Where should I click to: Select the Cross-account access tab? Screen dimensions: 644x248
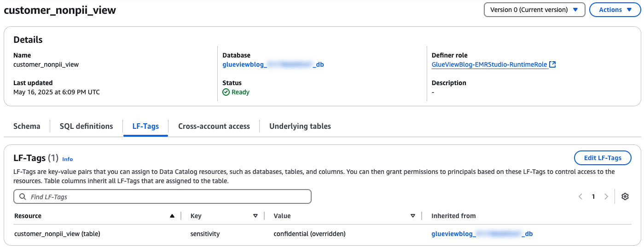[x=214, y=126]
